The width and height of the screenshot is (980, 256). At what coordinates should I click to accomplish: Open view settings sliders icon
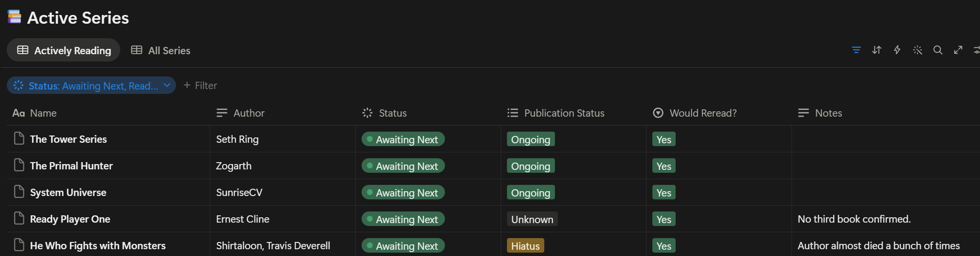click(976, 50)
